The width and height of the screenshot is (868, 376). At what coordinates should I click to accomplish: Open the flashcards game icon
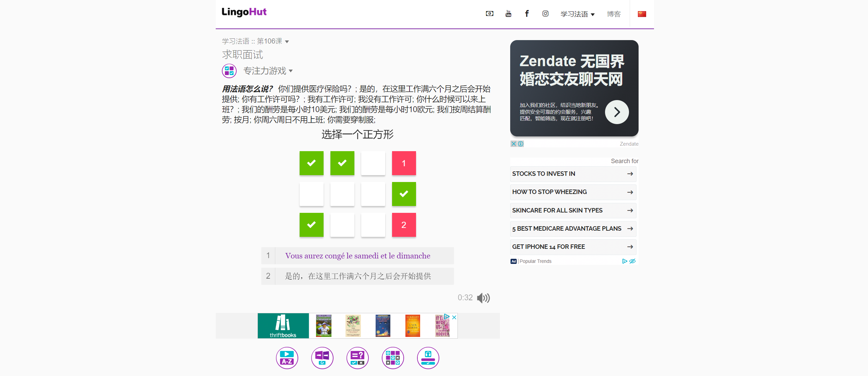click(322, 358)
